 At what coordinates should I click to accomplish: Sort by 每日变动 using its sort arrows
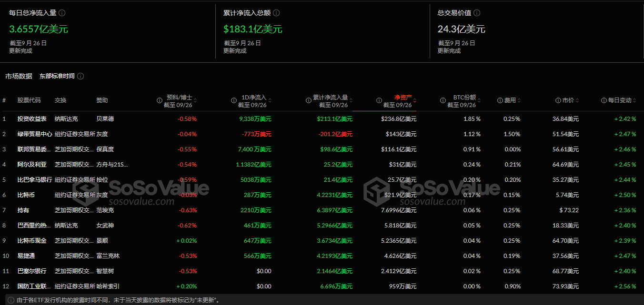pos(635,100)
